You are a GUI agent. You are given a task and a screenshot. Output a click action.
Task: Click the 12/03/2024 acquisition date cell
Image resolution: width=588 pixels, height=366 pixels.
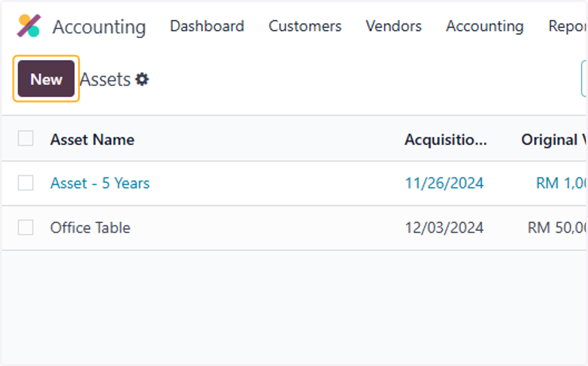pos(444,228)
